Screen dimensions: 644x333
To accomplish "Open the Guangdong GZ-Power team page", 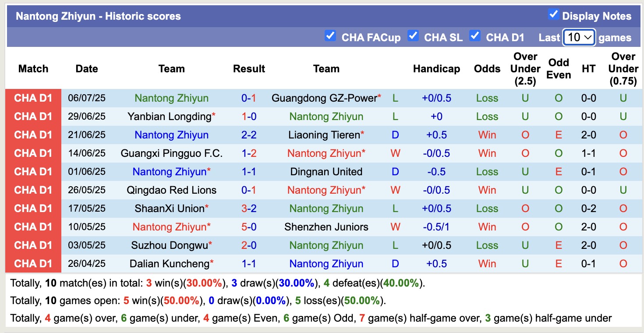I will tap(323, 98).
